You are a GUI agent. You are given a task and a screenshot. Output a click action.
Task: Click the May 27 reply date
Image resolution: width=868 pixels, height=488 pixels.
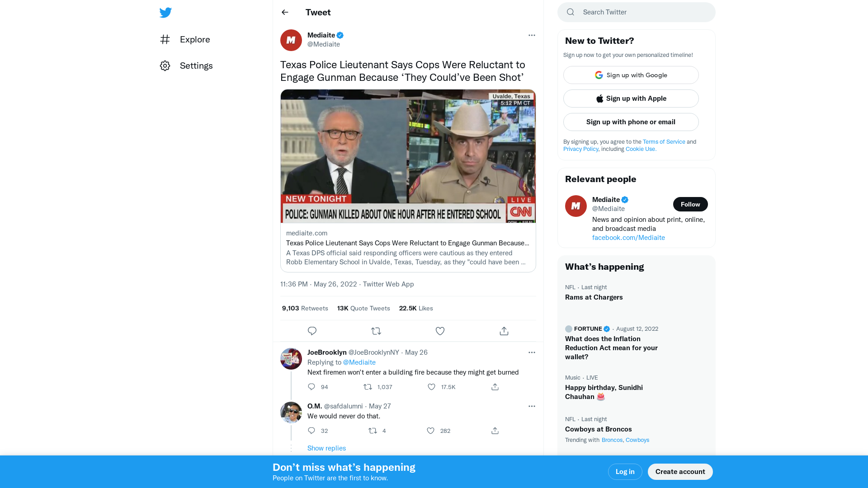pyautogui.click(x=380, y=406)
